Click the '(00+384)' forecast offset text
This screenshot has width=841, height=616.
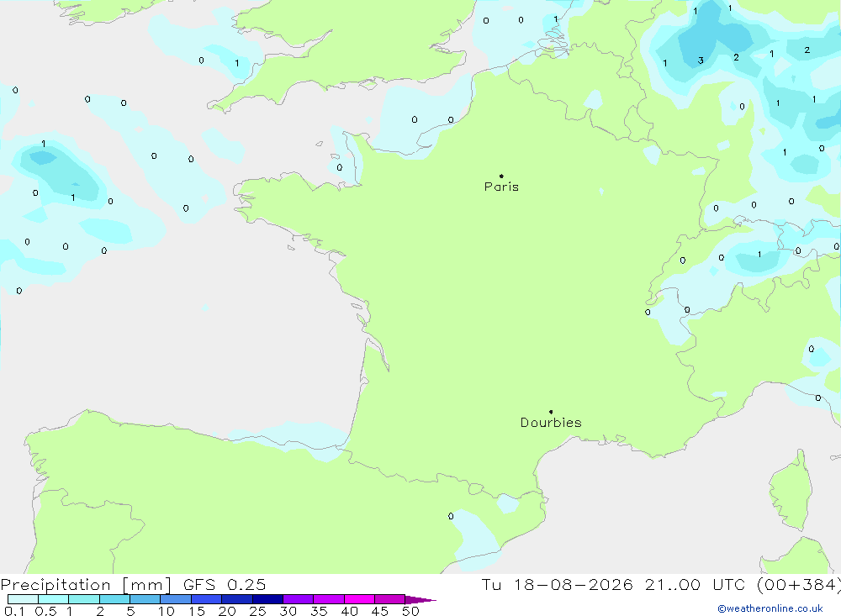tap(799, 585)
